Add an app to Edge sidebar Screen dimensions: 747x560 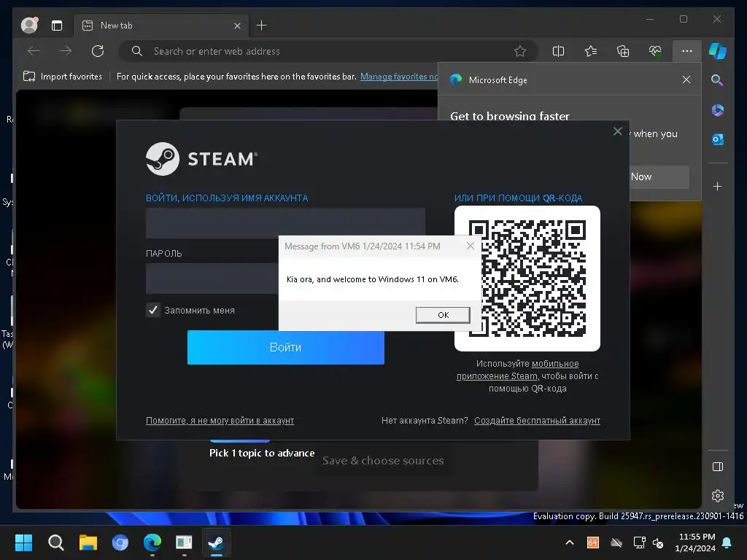[718, 186]
